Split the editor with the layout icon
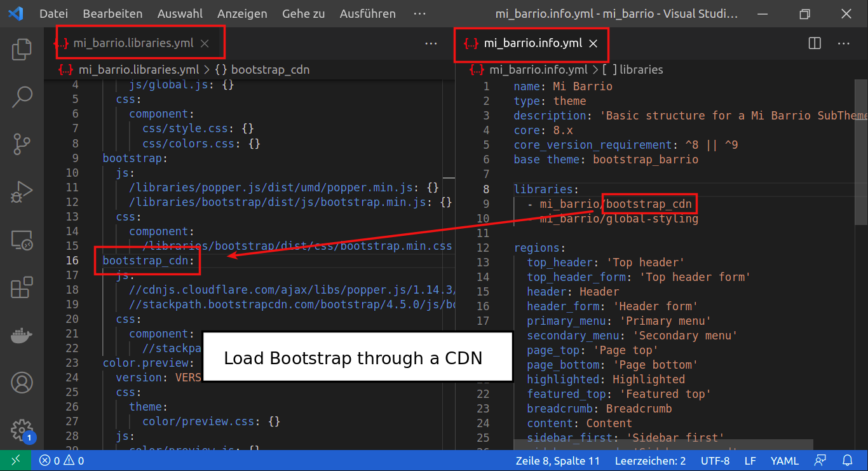This screenshot has height=471, width=868. click(814, 43)
